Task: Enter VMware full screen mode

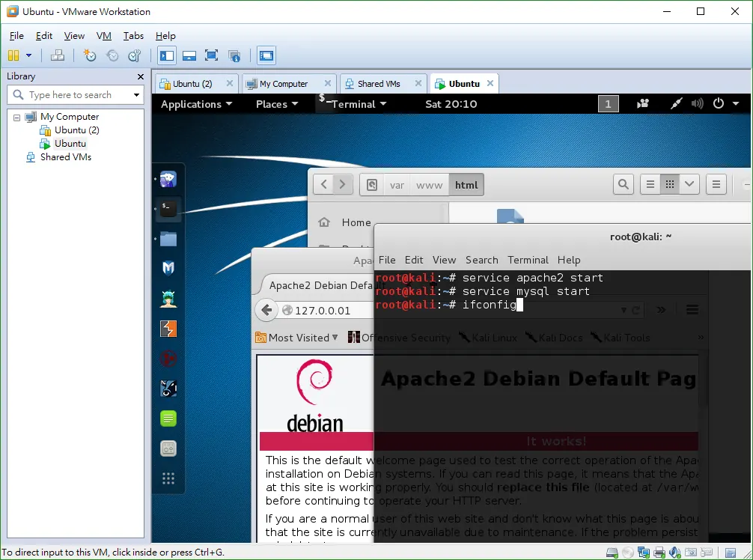Action: (211, 55)
